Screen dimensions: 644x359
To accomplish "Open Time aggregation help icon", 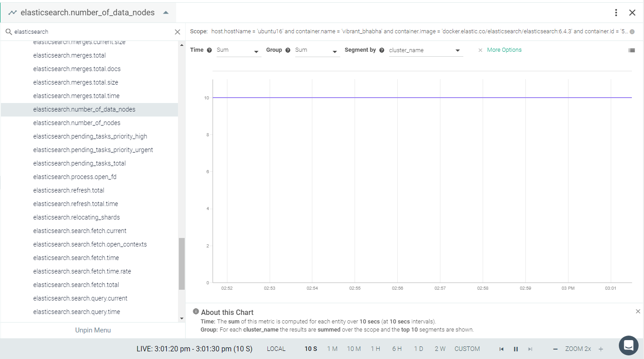I will click(x=209, y=50).
